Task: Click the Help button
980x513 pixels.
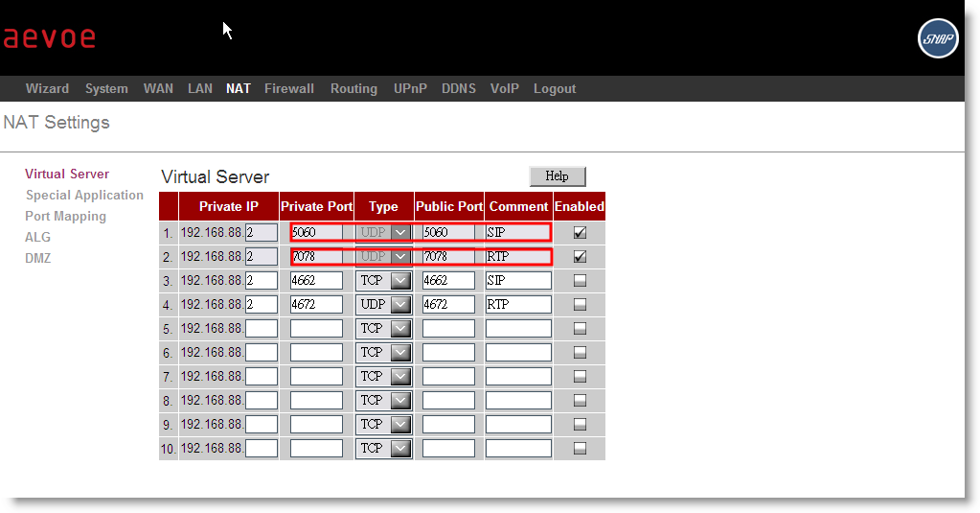Action: pyautogui.click(x=558, y=176)
